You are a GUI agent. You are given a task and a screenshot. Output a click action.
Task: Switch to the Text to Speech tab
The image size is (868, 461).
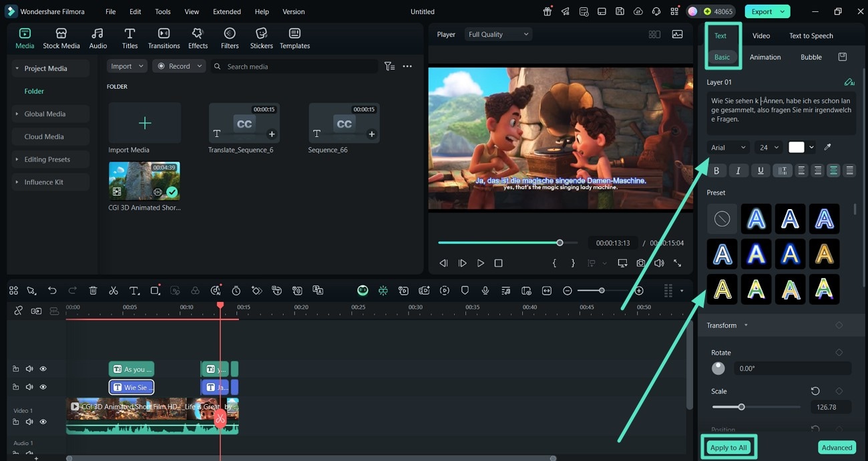[x=811, y=35]
